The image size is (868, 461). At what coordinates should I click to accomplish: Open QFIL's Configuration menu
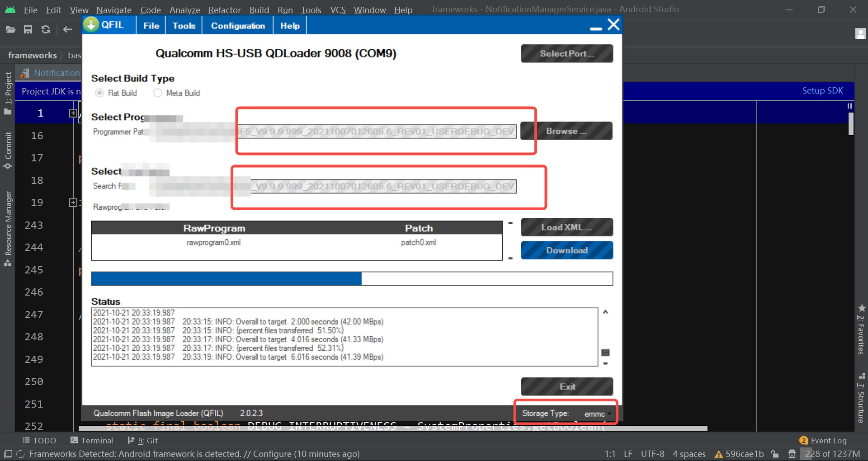point(237,25)
